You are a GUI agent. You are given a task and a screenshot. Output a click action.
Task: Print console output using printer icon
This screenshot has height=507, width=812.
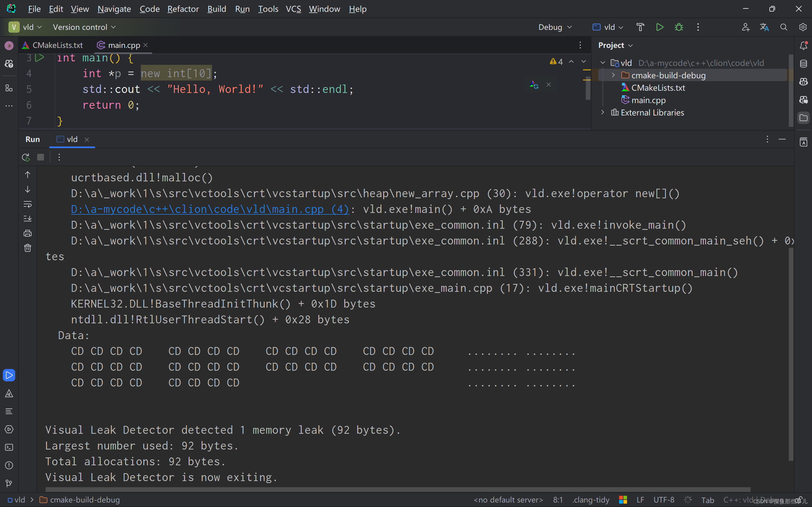pos(28,233)
